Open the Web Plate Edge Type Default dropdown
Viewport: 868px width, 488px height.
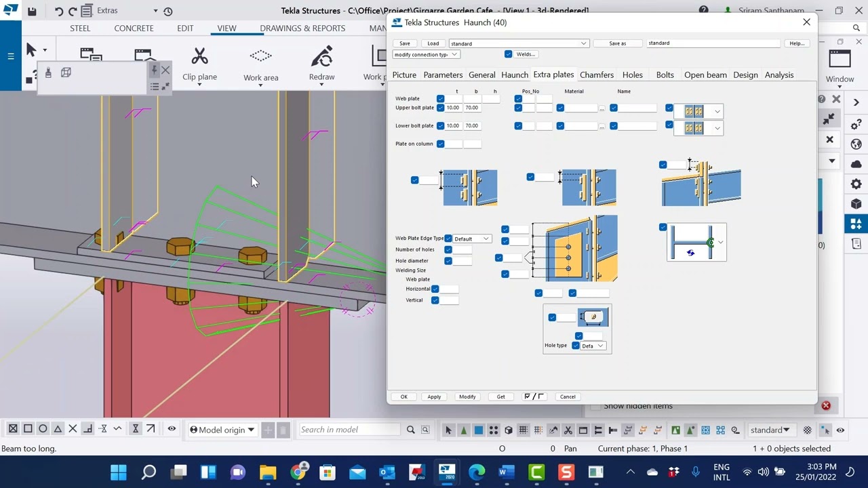coord(471,239)
